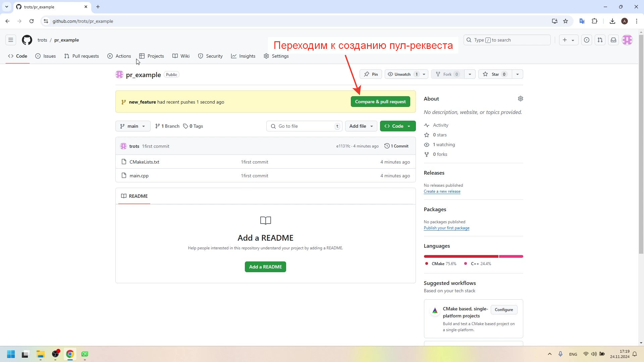Open the Actions tab
The image size is (644, 362).
(119, 56)
